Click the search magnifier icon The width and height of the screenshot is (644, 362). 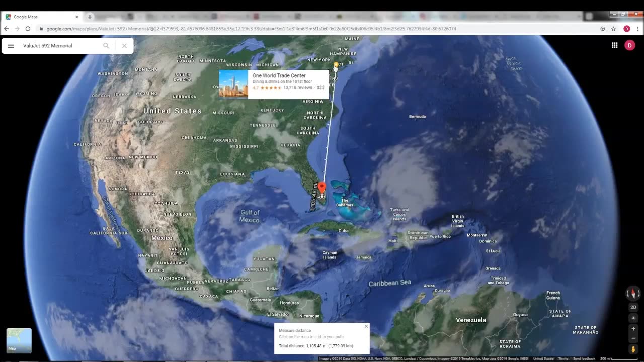tap(106, 46)
